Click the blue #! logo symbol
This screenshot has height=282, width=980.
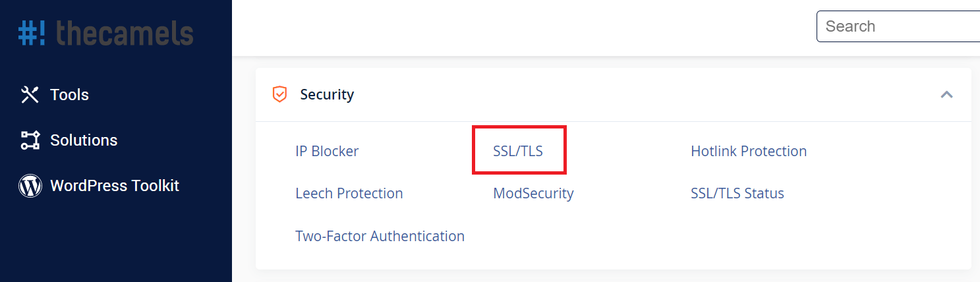[32, 32]
